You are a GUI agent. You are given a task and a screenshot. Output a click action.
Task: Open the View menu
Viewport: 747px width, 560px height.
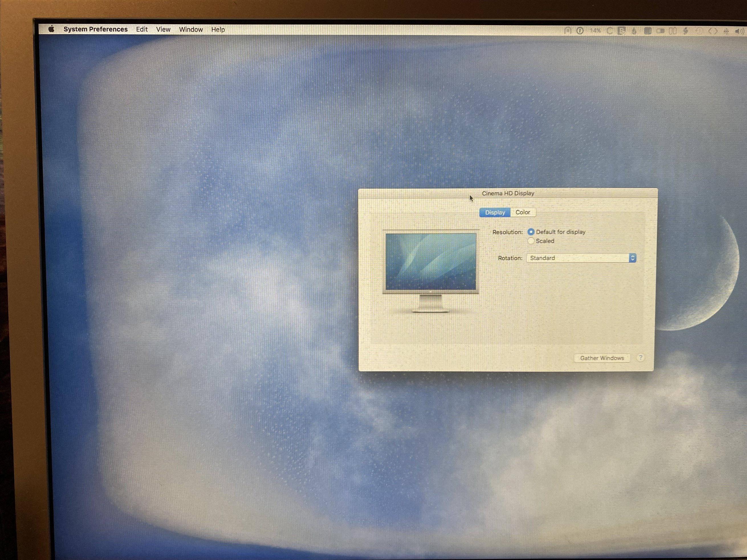tap(163, 30)
